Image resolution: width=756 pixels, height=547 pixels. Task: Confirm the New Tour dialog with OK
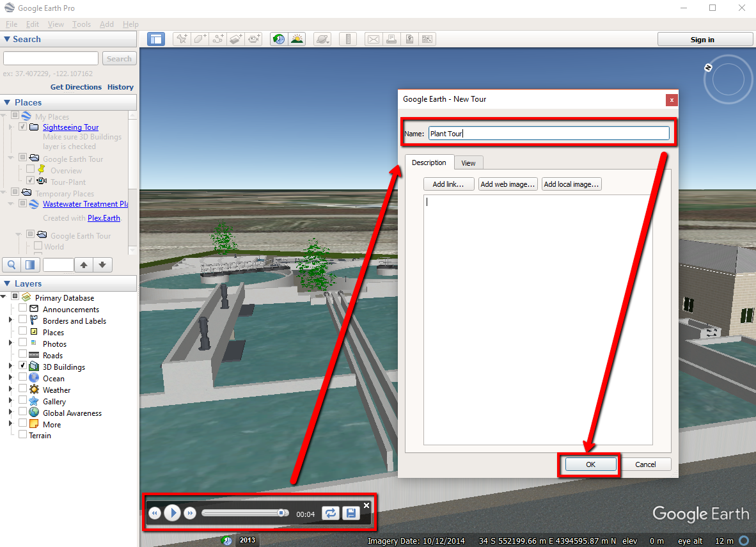590,464
